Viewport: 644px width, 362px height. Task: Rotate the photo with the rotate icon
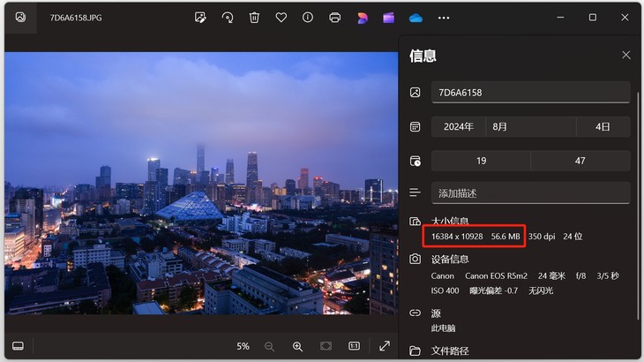click(x=227, y=18)
